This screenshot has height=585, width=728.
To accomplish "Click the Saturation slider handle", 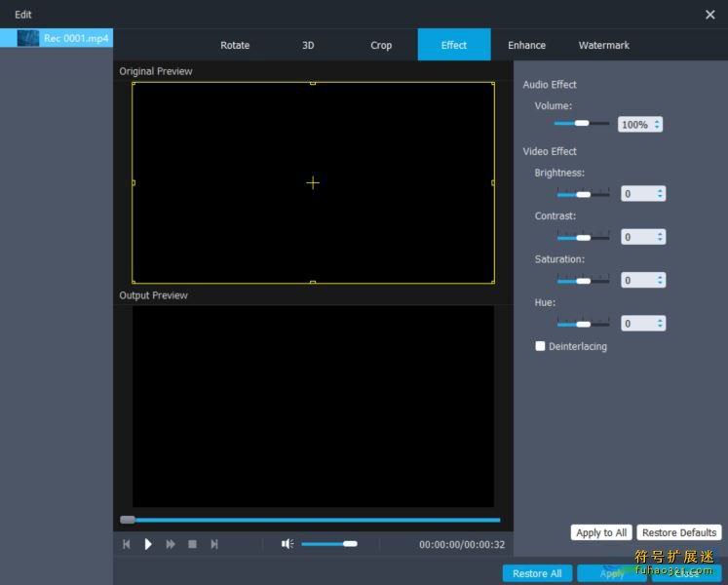I will 583,281.
